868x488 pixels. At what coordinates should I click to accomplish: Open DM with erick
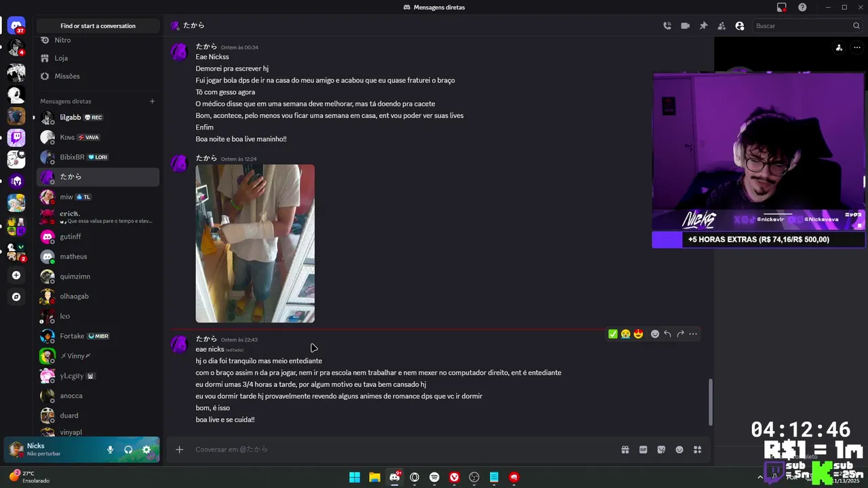click(98, 217)
